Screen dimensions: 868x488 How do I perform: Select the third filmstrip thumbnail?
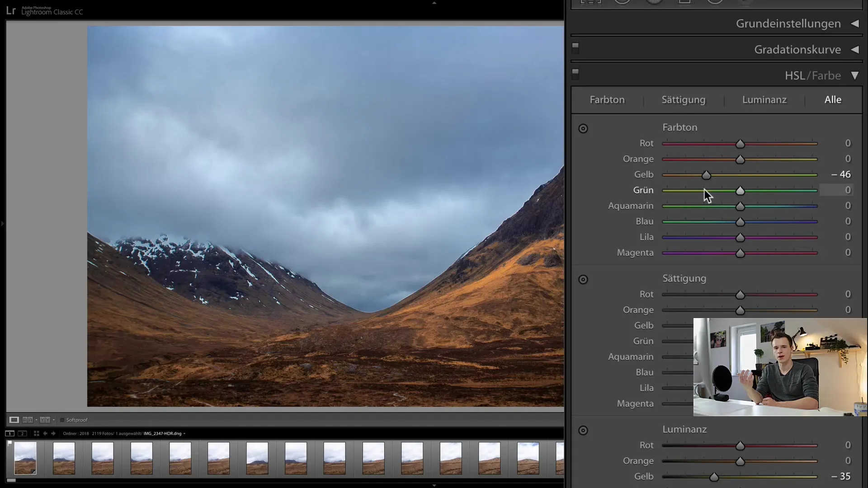coord(103,458)
